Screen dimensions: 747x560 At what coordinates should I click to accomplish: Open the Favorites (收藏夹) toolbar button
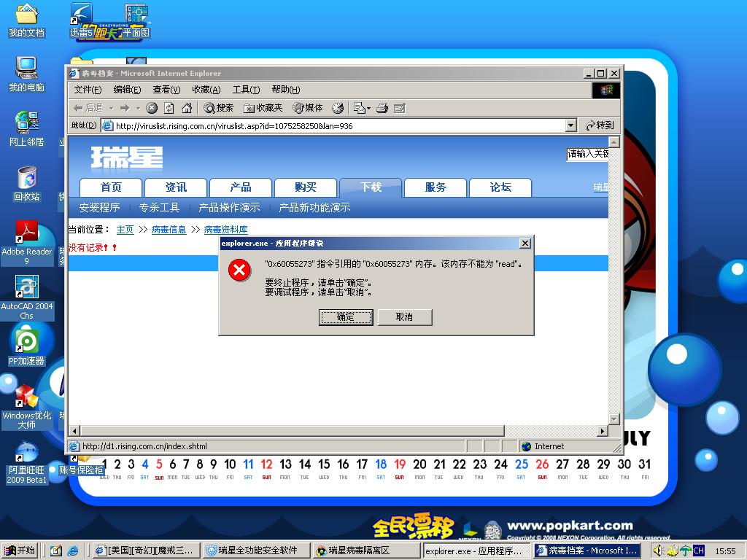point(263,108)
